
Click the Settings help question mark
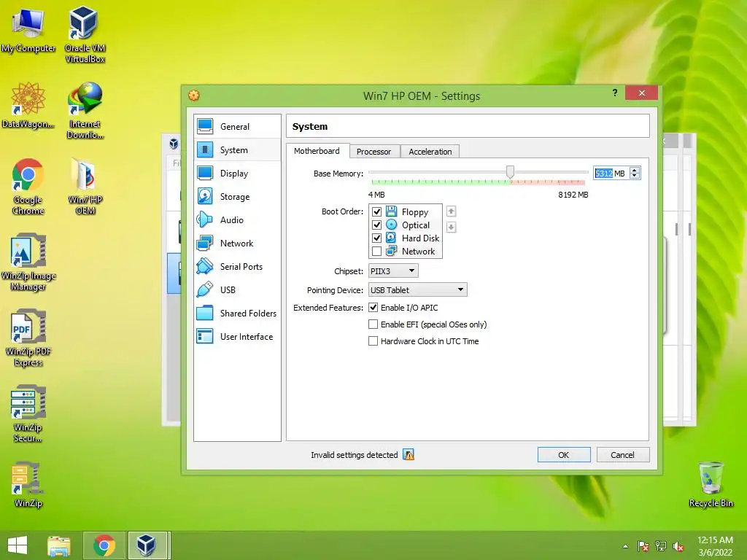[615, 93]
